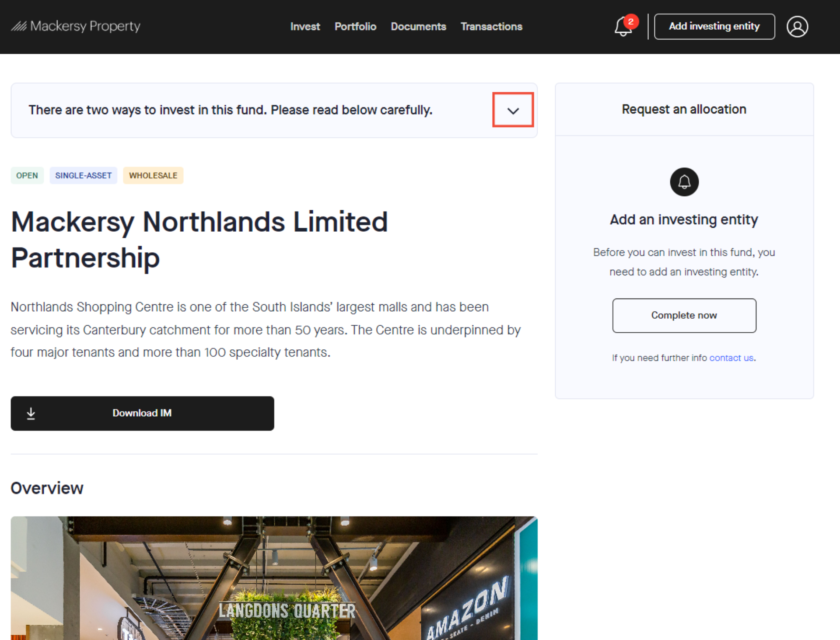The width and height of the screenshot is (840, 640).
Task: Open the Portfolio menu item
Action: (x=355, y=27)
